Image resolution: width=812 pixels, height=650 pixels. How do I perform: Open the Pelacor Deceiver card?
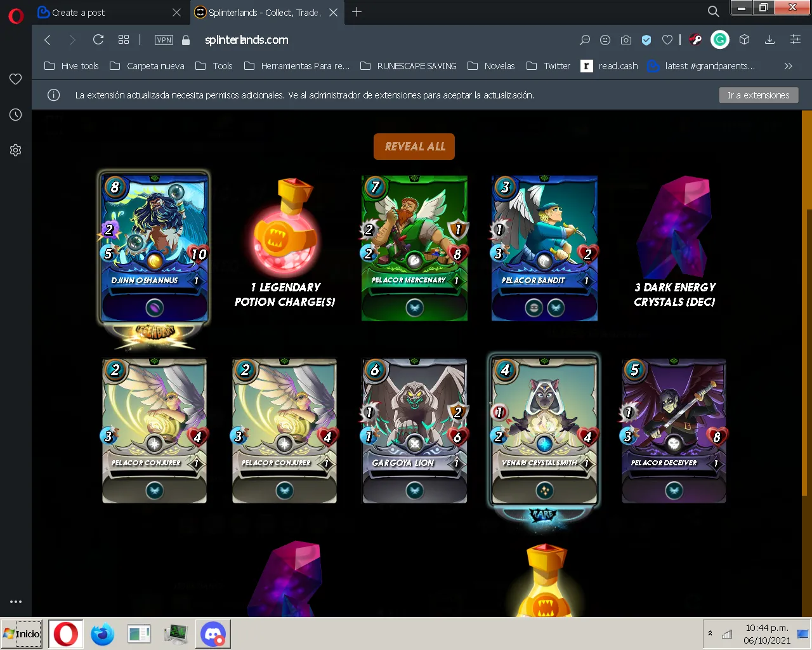(674, 431)
